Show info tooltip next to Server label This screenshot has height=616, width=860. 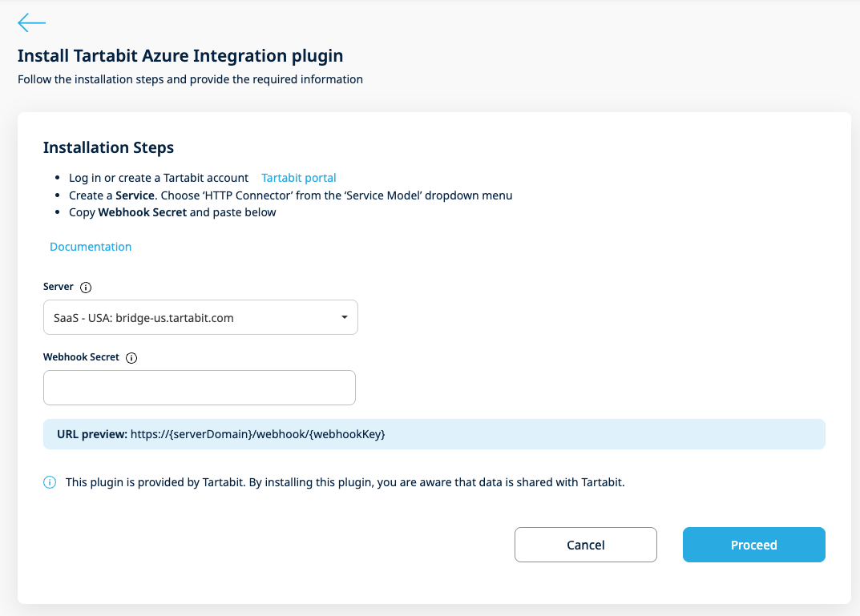pyautogui.click(x=86, y=288)
